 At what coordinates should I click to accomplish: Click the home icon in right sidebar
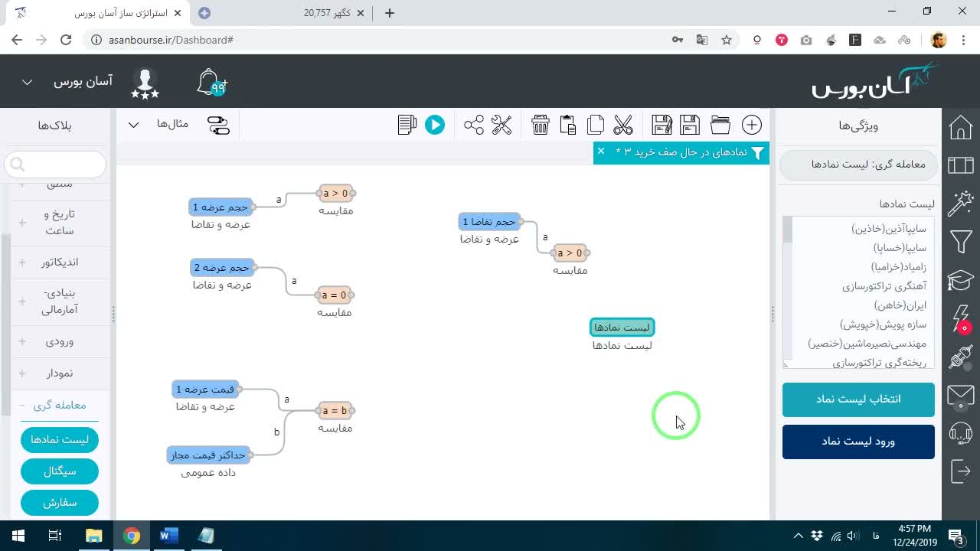tap(961, 127)
